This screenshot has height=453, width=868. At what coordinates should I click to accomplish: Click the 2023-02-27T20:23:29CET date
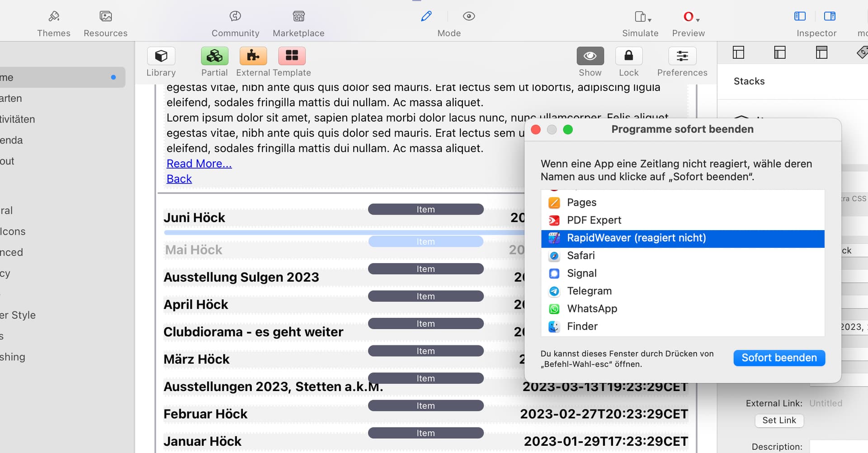pos(604,414)
